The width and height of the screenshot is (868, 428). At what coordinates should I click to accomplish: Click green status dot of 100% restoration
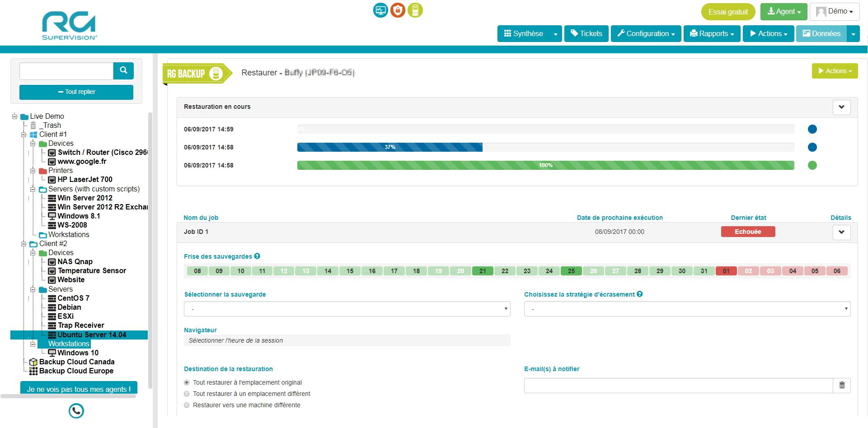[812, 165]
